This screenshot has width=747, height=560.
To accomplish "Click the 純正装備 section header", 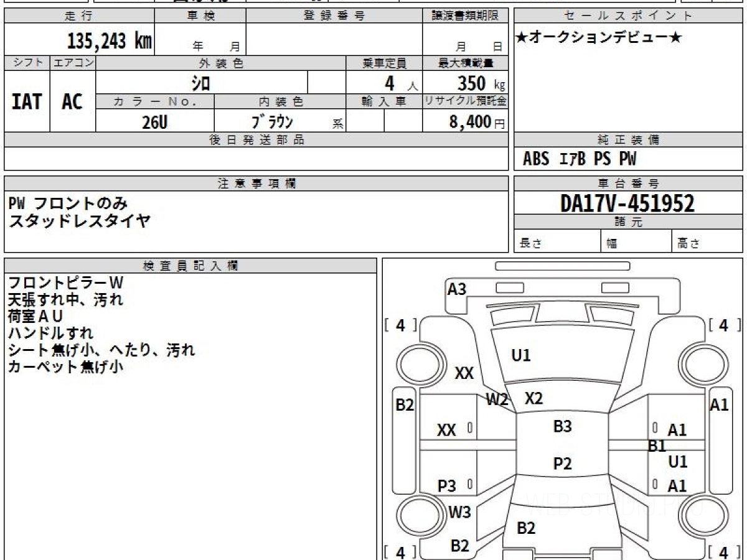I will click(x=628, y=140).
